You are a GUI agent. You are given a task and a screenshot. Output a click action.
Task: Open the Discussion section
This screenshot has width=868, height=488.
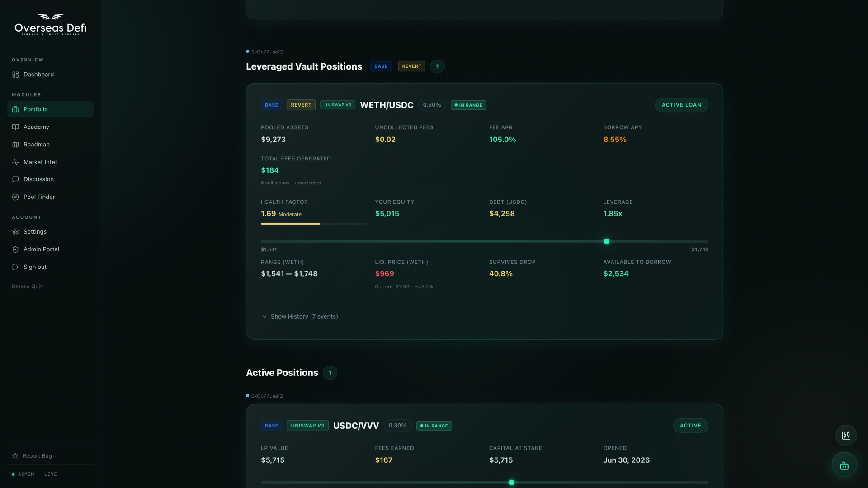(50, 179)
